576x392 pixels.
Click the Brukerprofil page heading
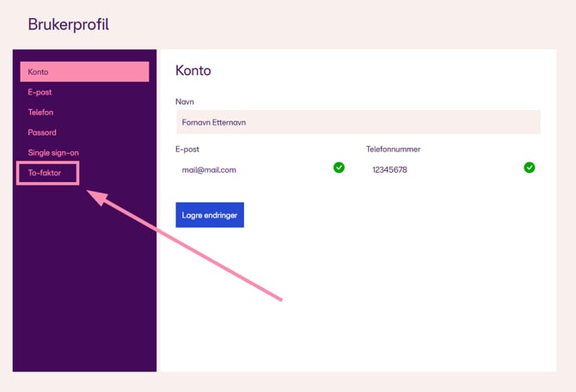(69, 25)
